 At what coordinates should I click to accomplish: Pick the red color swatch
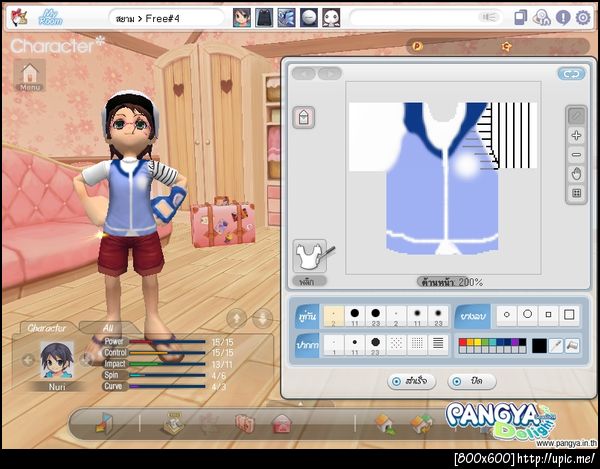[463, 342]
